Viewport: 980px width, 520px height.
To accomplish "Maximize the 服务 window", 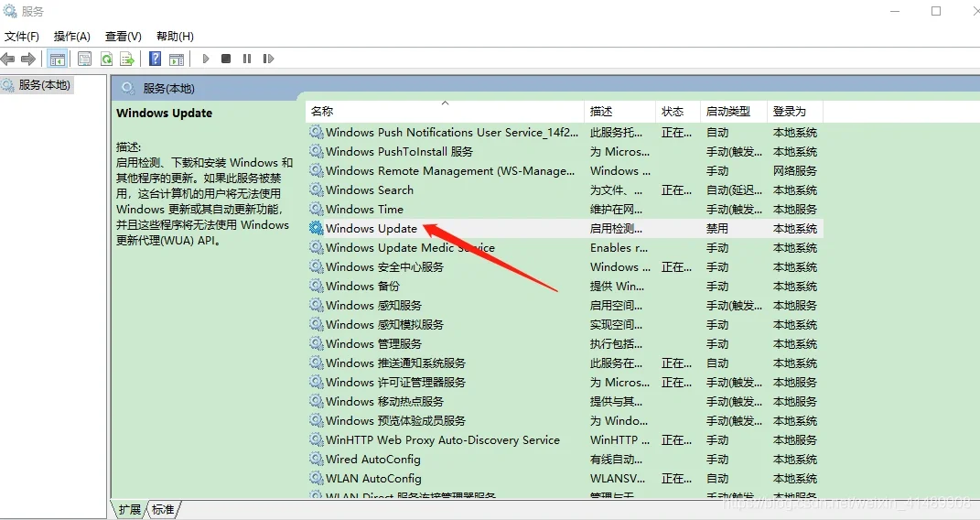I will [936, 11].
